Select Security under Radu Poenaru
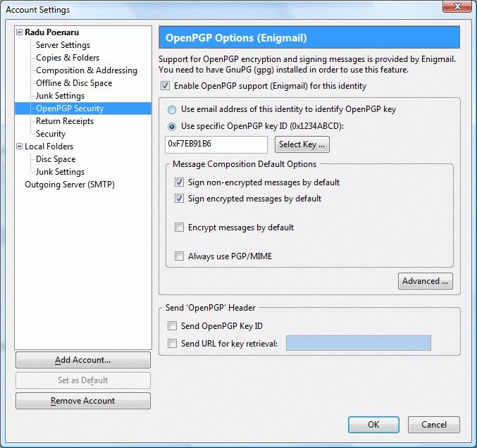Image resolution: width=477 pixels, height=448 pixels. [x=51, y=134]
